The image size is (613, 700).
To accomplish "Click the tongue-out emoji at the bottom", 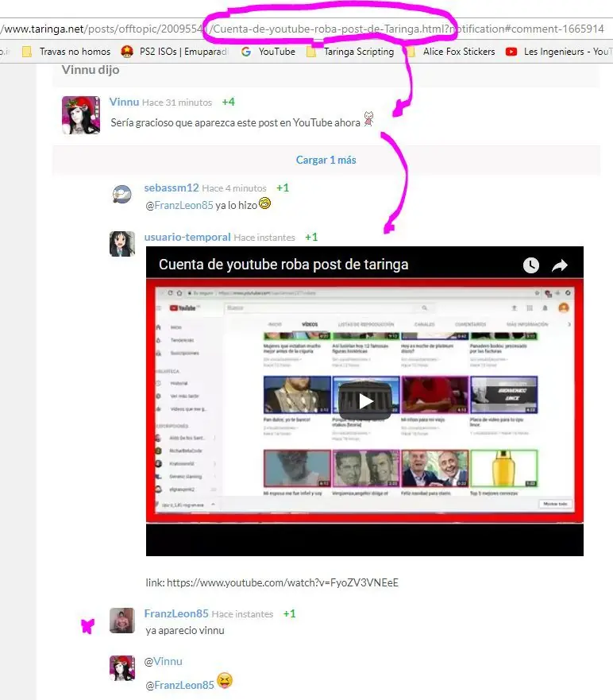I will [225, 681].
